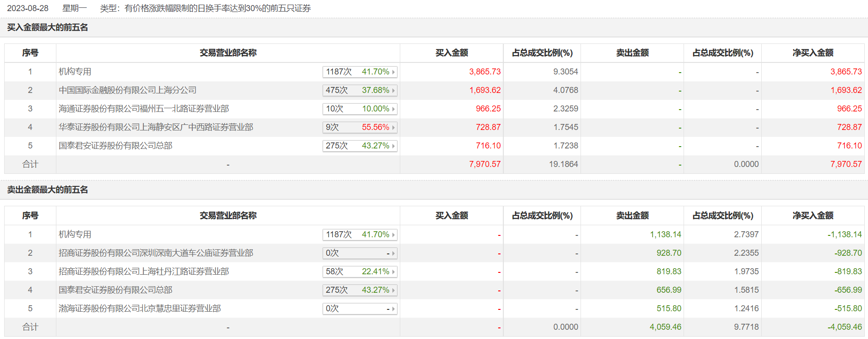
Task: Open 渤海证券北京慧忠里证券营业部 link
Action: [x=140, y=308]
